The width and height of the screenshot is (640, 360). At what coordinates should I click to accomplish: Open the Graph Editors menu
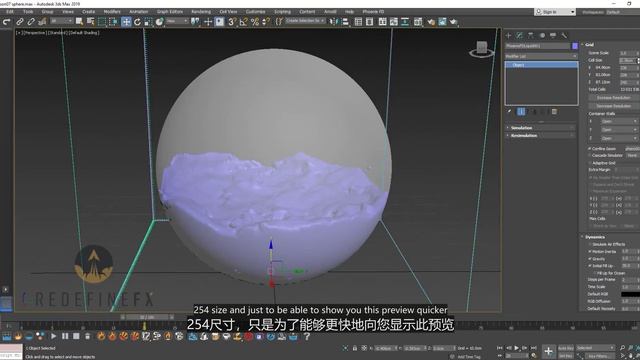tap(170, 12)
